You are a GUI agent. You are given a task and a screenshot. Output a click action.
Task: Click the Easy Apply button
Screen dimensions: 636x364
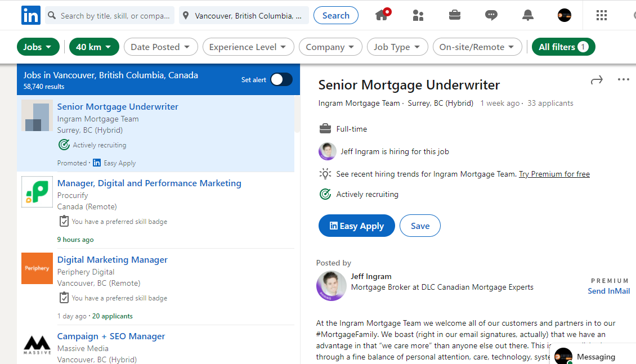coord(356,226)
